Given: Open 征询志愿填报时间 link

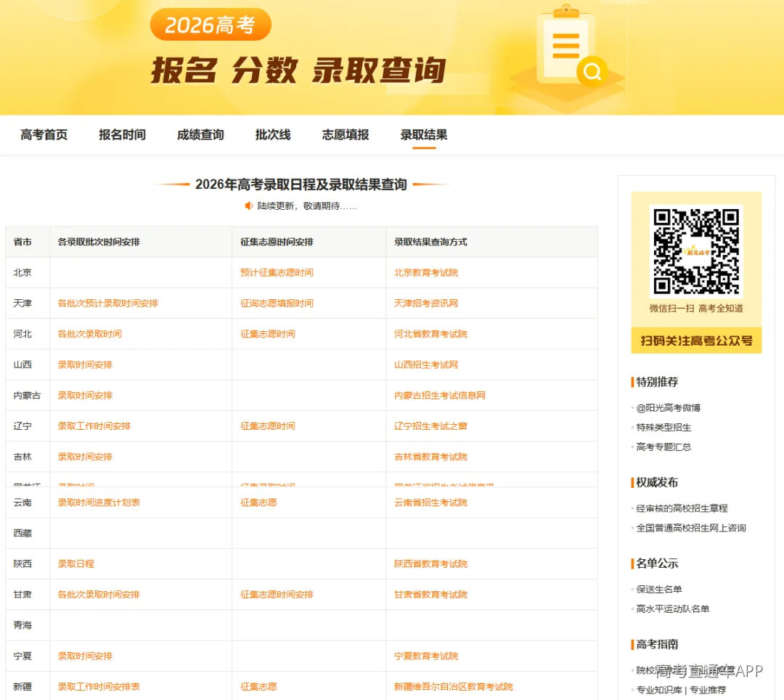Looking at the screenshot, I should 277,304.
